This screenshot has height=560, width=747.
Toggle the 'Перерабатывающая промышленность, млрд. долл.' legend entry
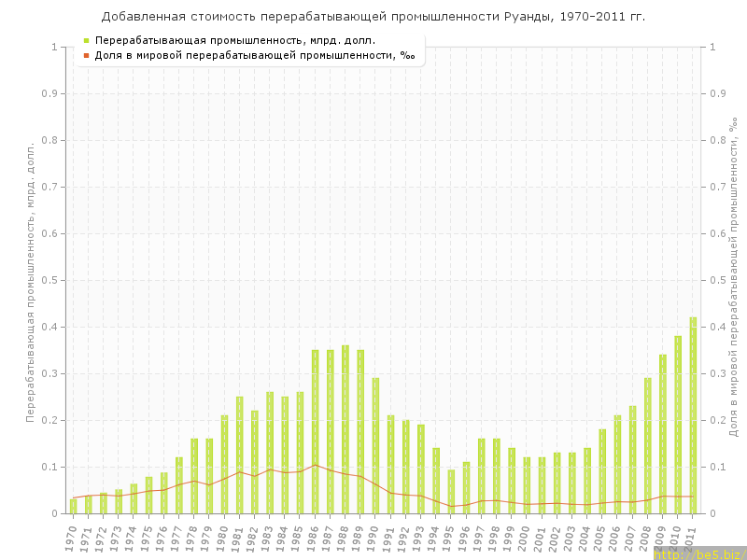(x=235, y=40)
